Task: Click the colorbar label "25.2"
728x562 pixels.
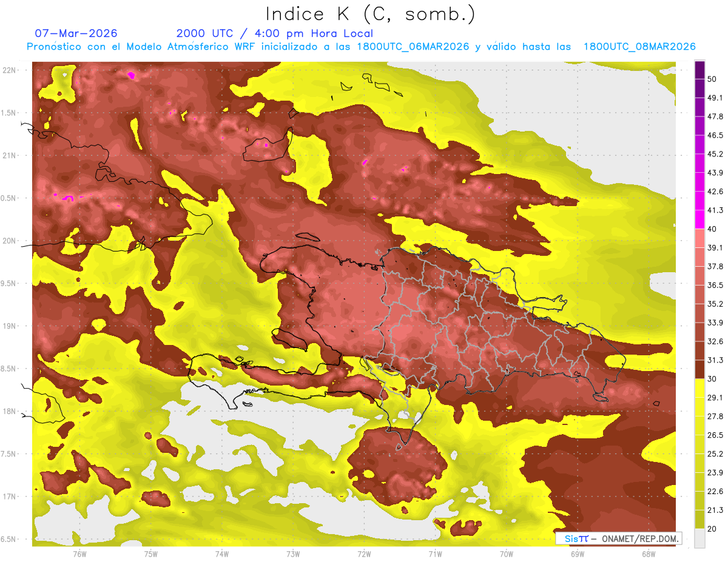Action: pyautogui.click(x=715, y=454)
